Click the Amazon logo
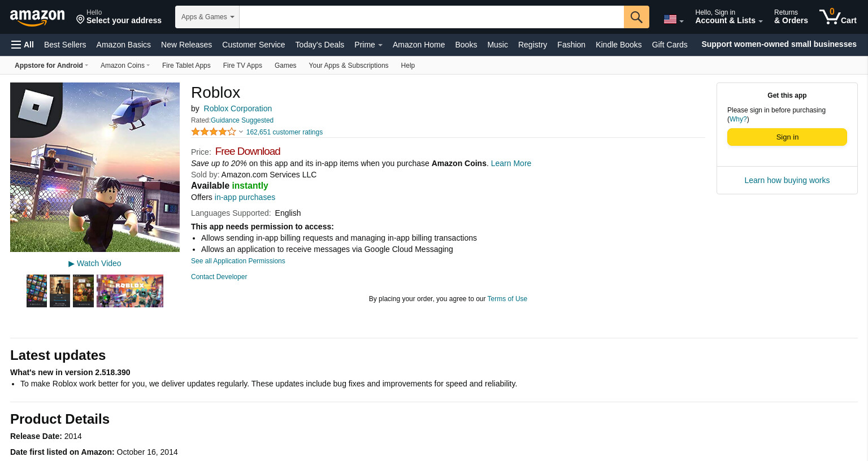The width and height of the screenshot is (868, 461). point(37,18)
